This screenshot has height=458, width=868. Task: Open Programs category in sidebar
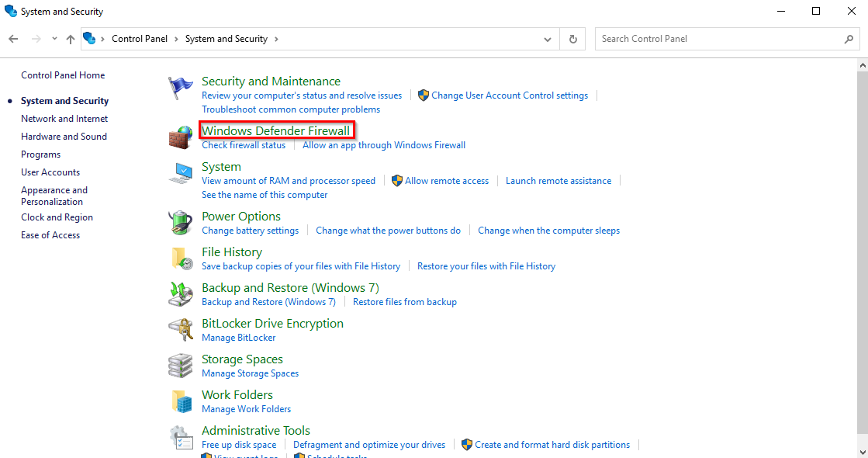pos(40,154)
